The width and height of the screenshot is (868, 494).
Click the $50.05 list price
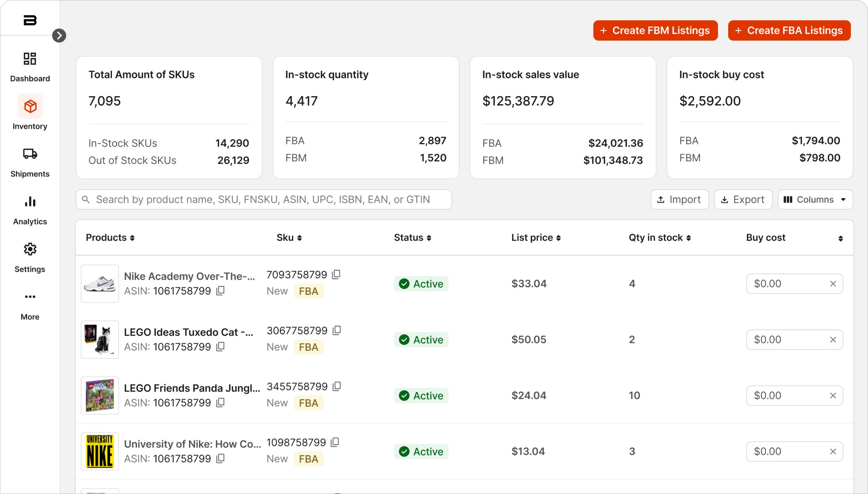[529, 340]
